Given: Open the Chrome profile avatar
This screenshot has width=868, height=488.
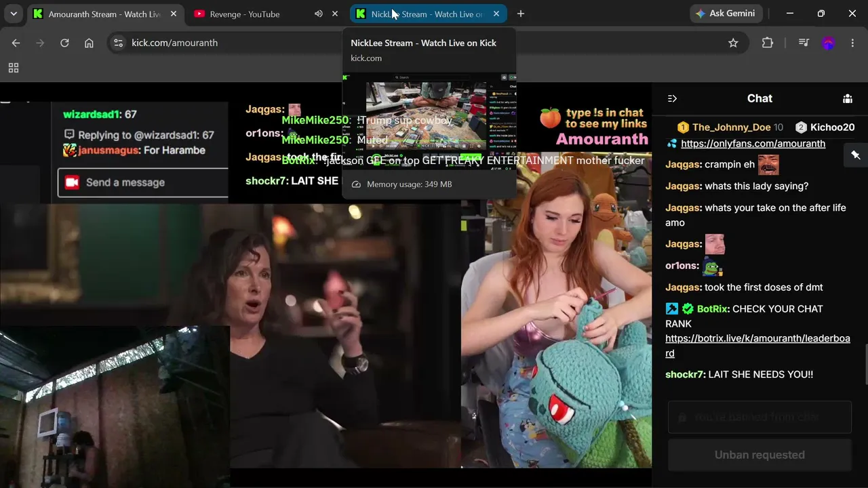Looking at the screenshot, I should point(828,43).
